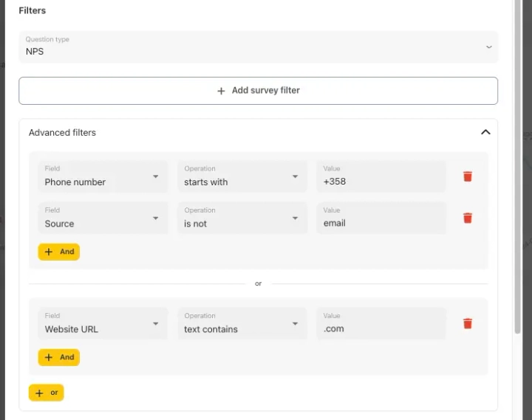This screenshot has width=532, height=420.
Task: Change the 'starts with' operation dropdown
Action: point(242,176)
